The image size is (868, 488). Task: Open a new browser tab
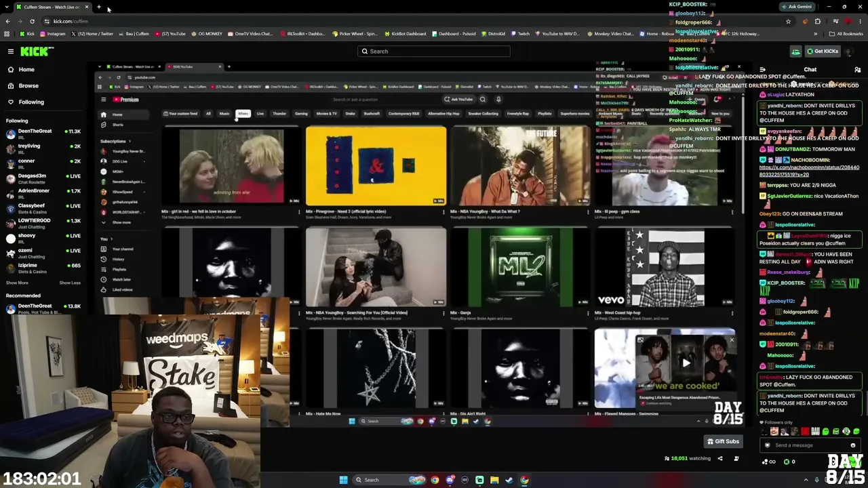pyautogui.click(x=99, y=7)
